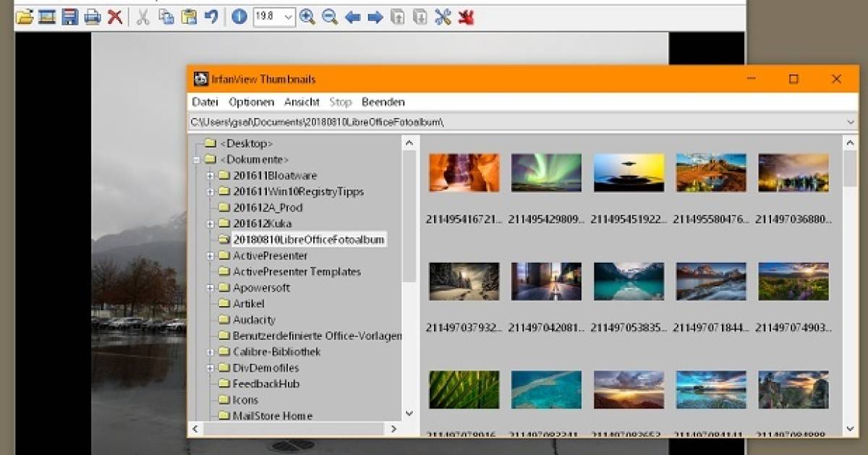Viewport: 868px width, 455px height.
Task: Select the FeedbackHub folder
Action: (x=265, y=383)
